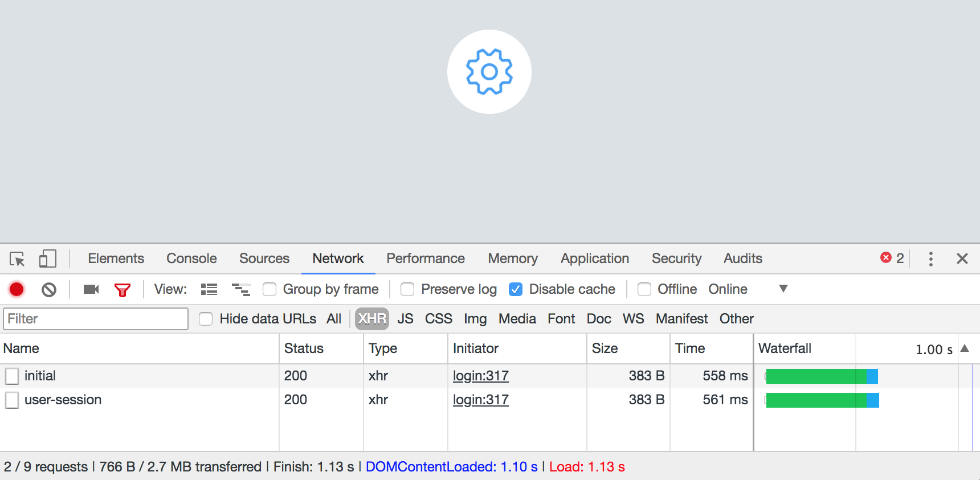Switch to large request rows view icon
This screenshot has height=480, width=980.
pos(209,290)
